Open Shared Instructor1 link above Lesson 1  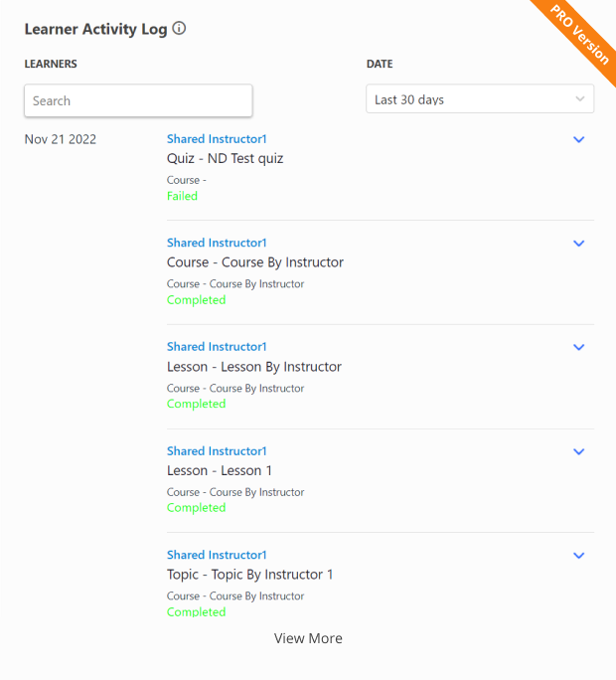pyautogui.click(x=217, y=451)
